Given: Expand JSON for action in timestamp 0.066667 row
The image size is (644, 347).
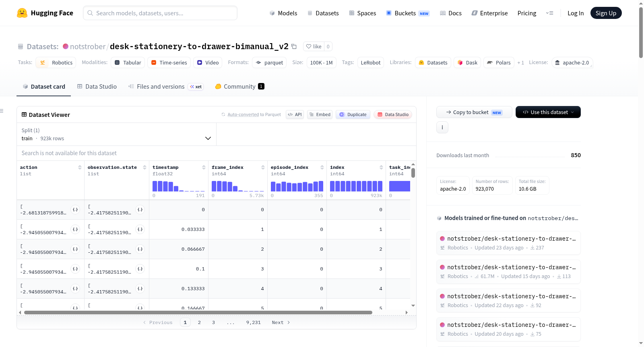Looking at the screenshot, I should [75, 249].
